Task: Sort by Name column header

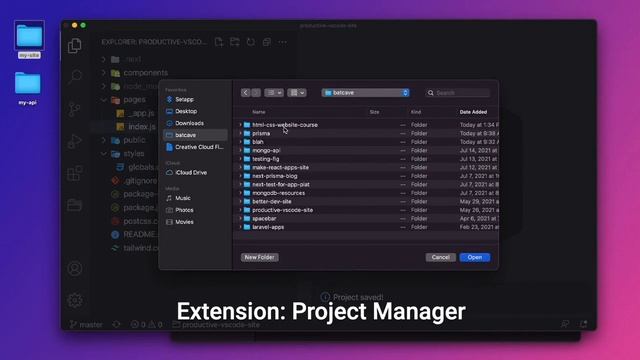Action: pos(259,112)
